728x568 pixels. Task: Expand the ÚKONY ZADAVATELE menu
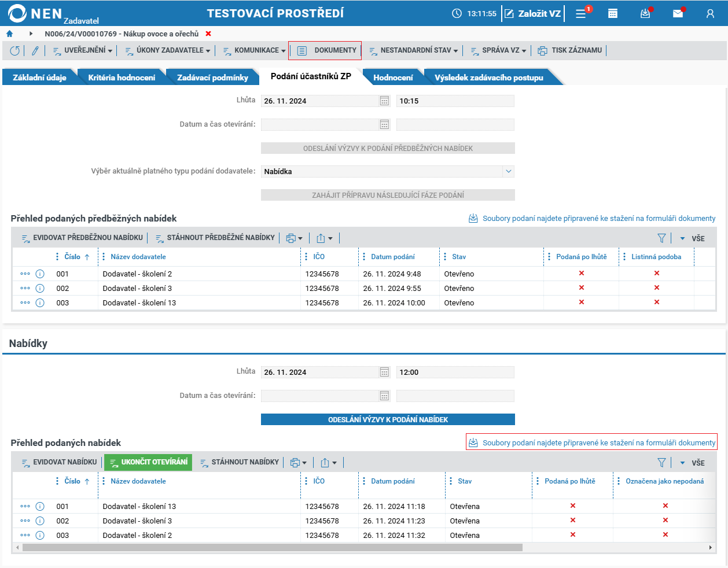(x=167, y=51)
